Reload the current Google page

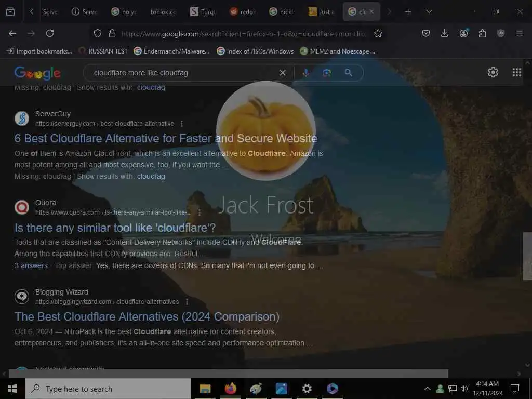pos(50,33)
